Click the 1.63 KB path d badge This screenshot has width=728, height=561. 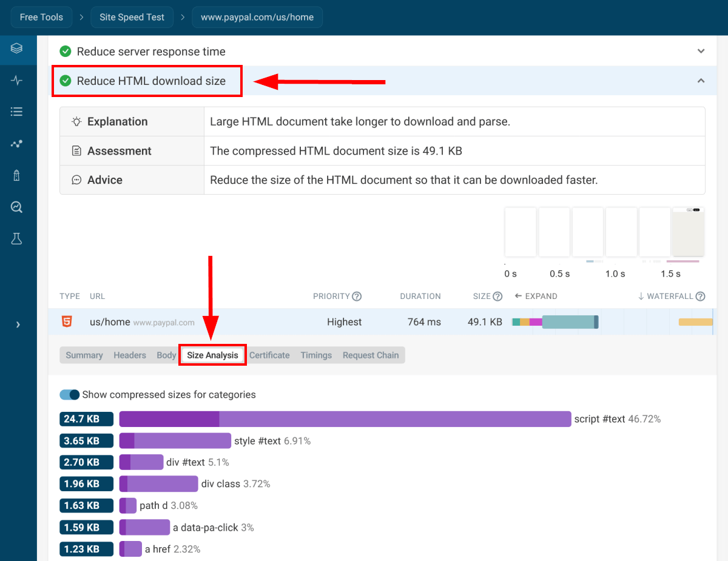[87, 505]
